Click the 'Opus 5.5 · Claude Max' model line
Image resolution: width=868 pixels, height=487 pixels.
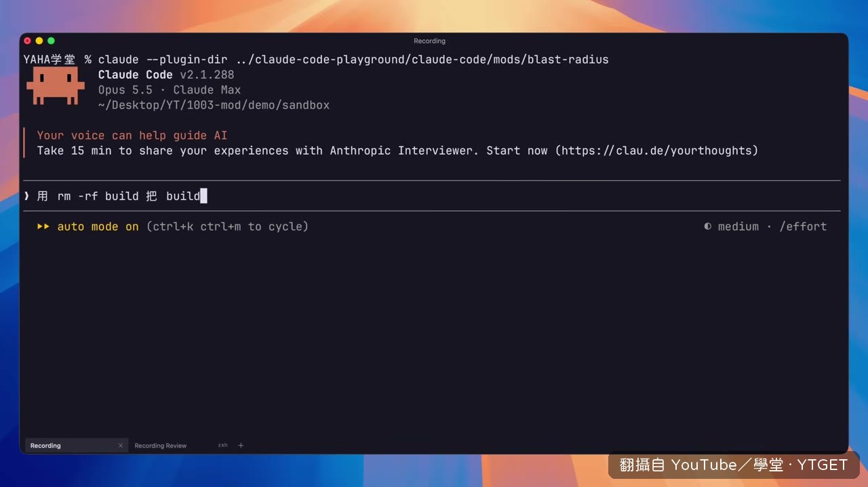pos(170,90)
